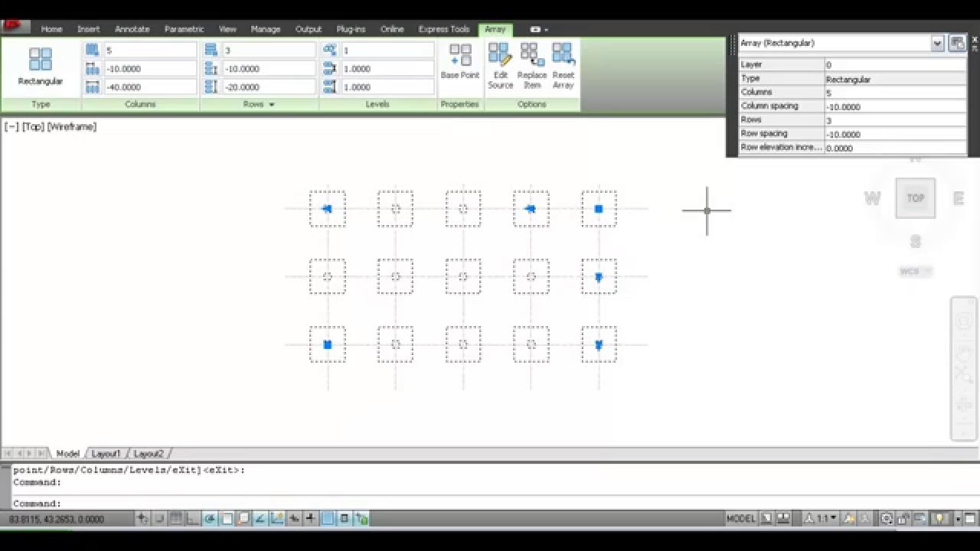This screenshot has height=551, width=980.
Task: Open the Workspace Switching gear icon
Action: click(887, 518)
